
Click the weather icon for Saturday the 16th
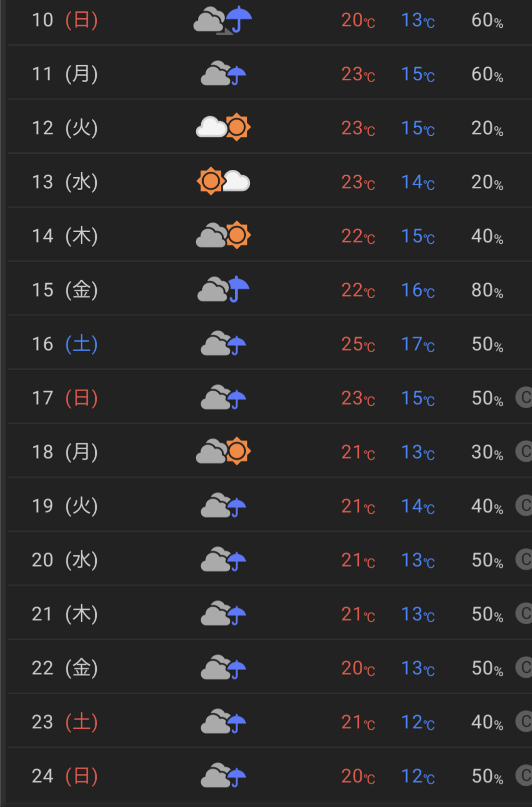[223, 343]
